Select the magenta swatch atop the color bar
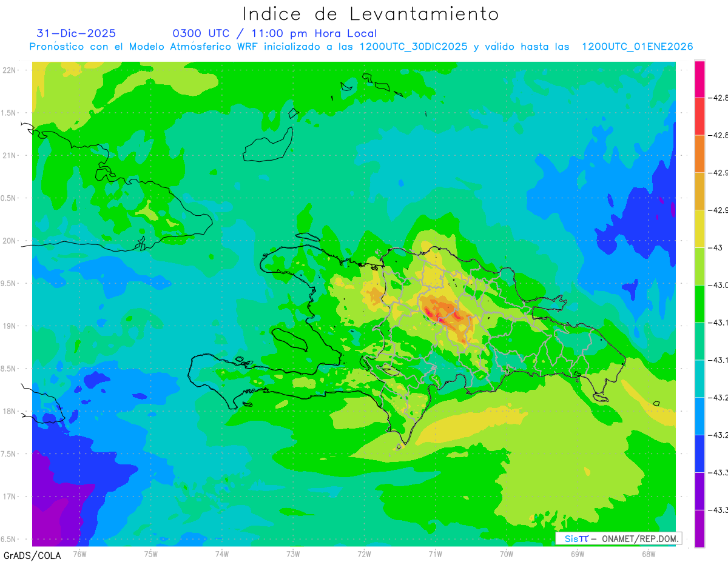Image resolution: width=728 pixels, height=562 pixels. coord(699,79)
